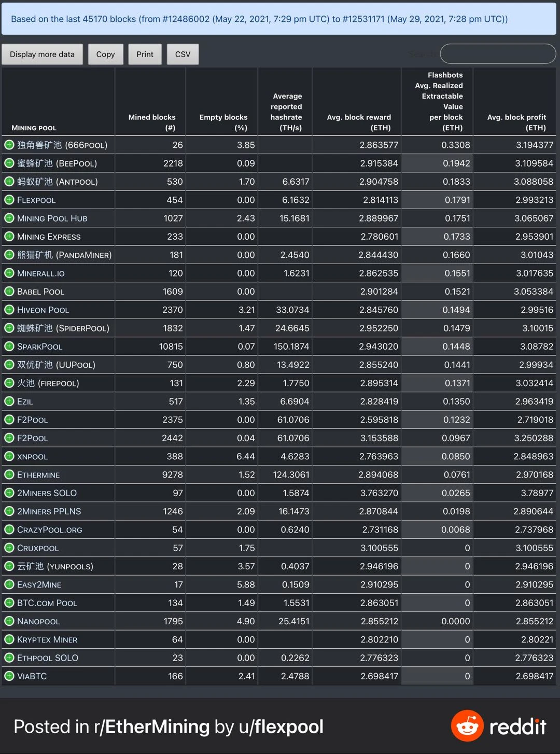The height and width of the screenshot is (754, 560).
Task: Select Easy2Mine empty blocks value 5.88
Action: 246,584
